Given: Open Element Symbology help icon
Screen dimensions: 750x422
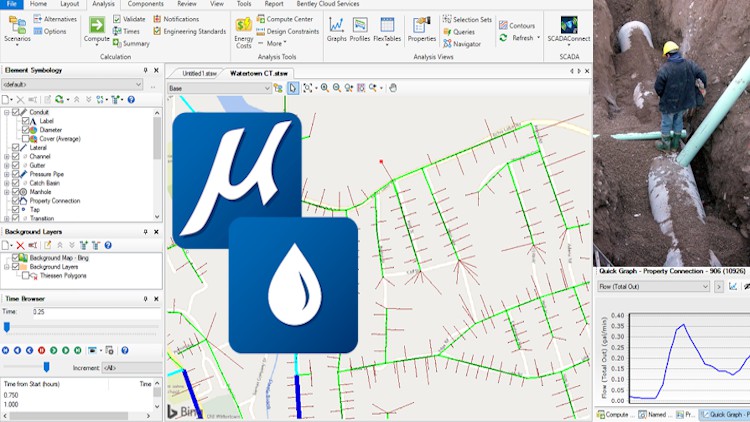Looking at the screenshot, I should 131,100.
